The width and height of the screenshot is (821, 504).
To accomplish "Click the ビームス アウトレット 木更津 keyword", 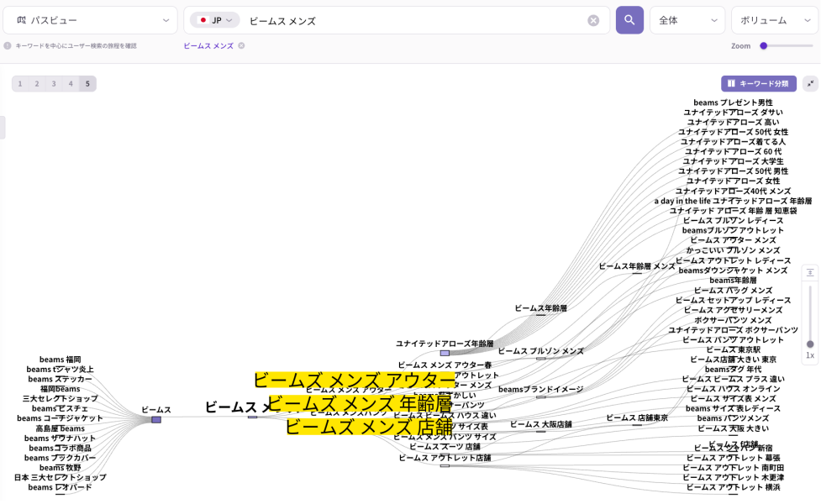I will click(733, 478).
